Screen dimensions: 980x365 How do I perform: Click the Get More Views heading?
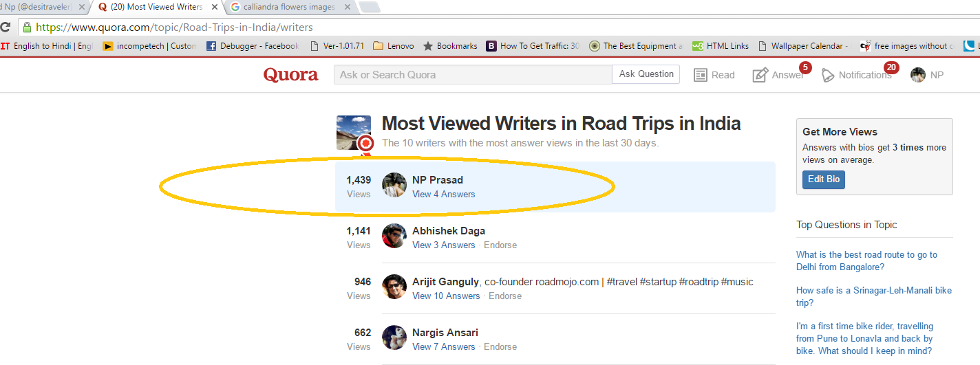tap(840, 131)
